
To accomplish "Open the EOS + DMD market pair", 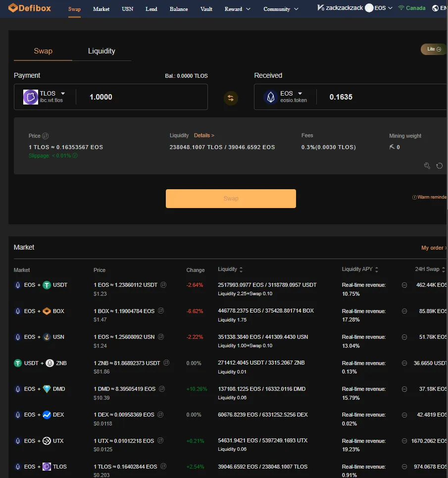I will [x=40, y=389].
